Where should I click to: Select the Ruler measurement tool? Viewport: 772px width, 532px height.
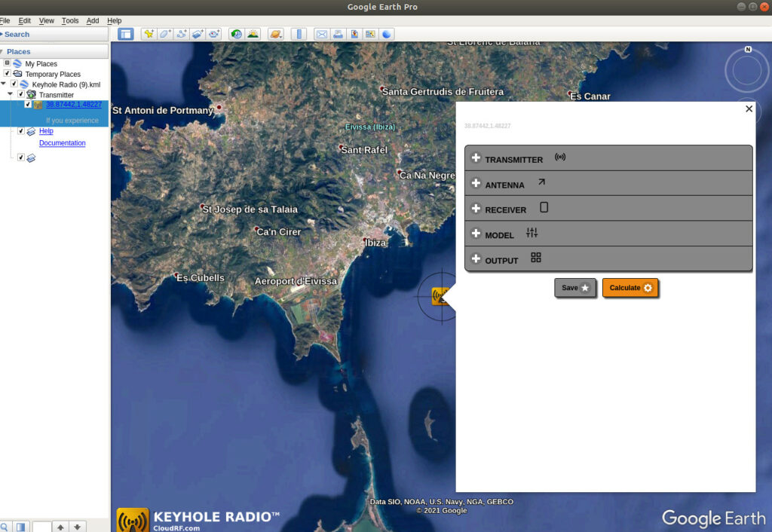pyautogui.click(x=299, y=34)
